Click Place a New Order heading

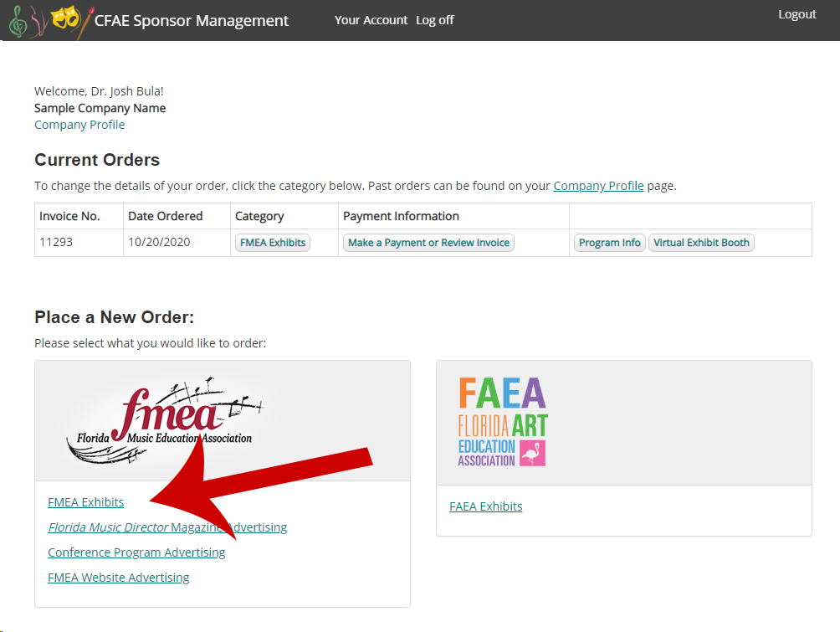tap(114, 317)
